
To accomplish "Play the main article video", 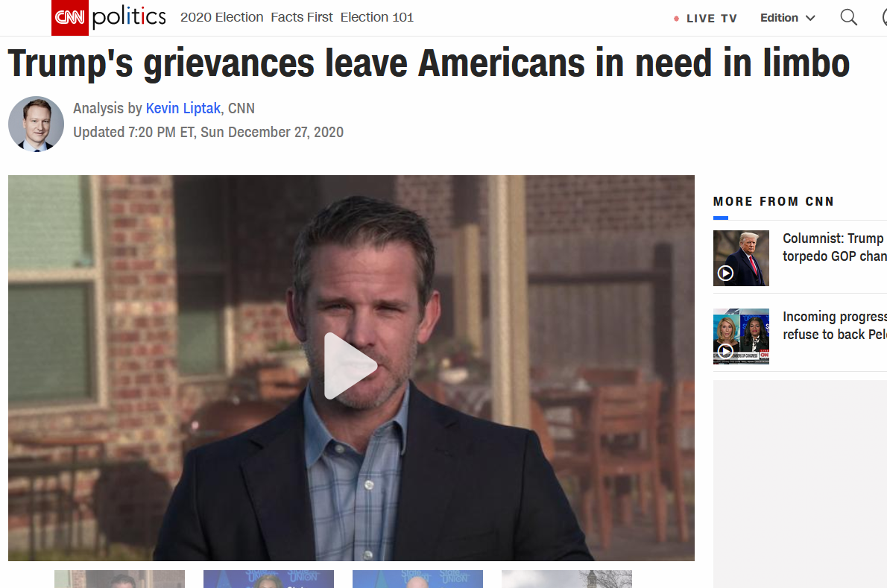I will pyautogui.click(x=351, y=367).
